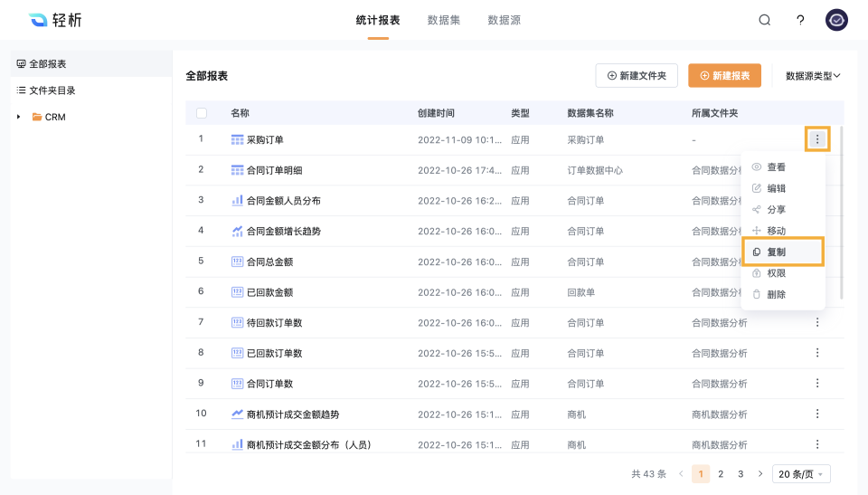Screen dimensions: 868x495
Task: Click trend chart icon beside 合同金额增长趋势
Action: coord(237,231)
